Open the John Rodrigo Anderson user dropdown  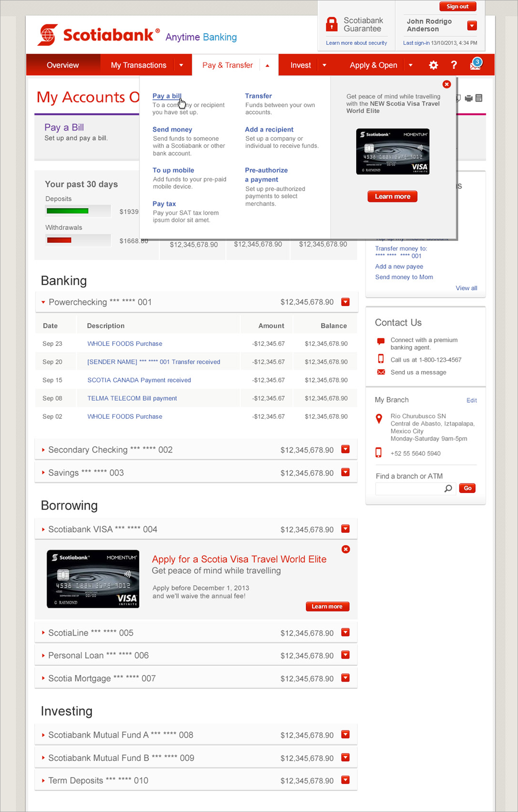[x=472, y=26]
